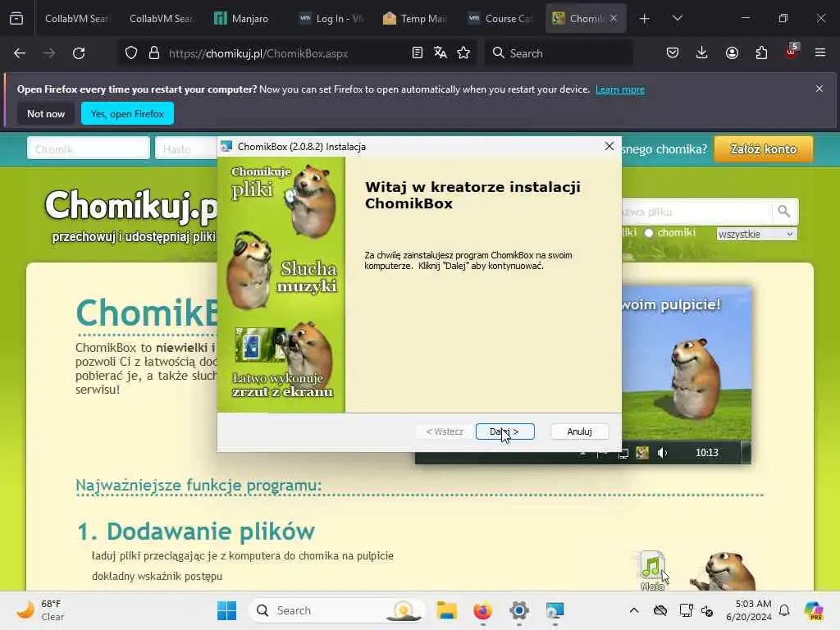Open the Pocket save icon
This screenshot has width=840, height=630.
[673, 53]
